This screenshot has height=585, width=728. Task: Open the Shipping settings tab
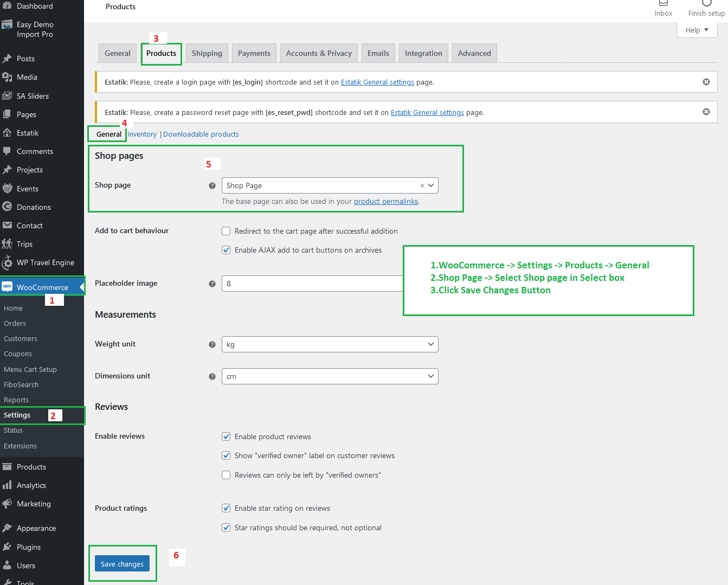[207, 53]
